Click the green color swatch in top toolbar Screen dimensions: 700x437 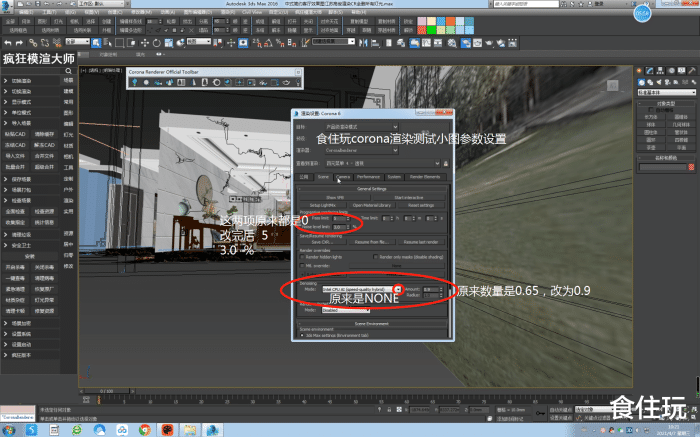pyautogui.click(x=431, y=30)
